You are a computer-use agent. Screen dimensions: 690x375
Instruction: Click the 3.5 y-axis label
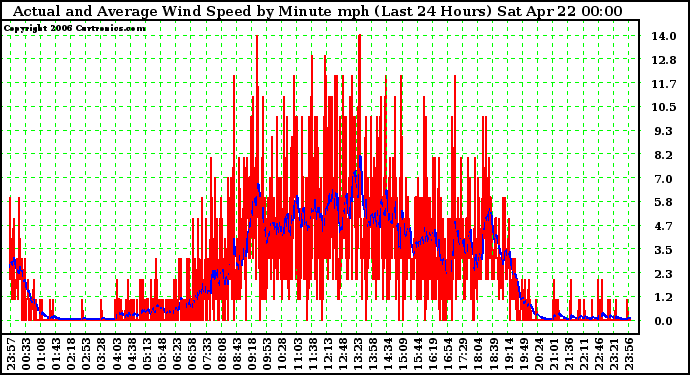(x=664, y=250)
